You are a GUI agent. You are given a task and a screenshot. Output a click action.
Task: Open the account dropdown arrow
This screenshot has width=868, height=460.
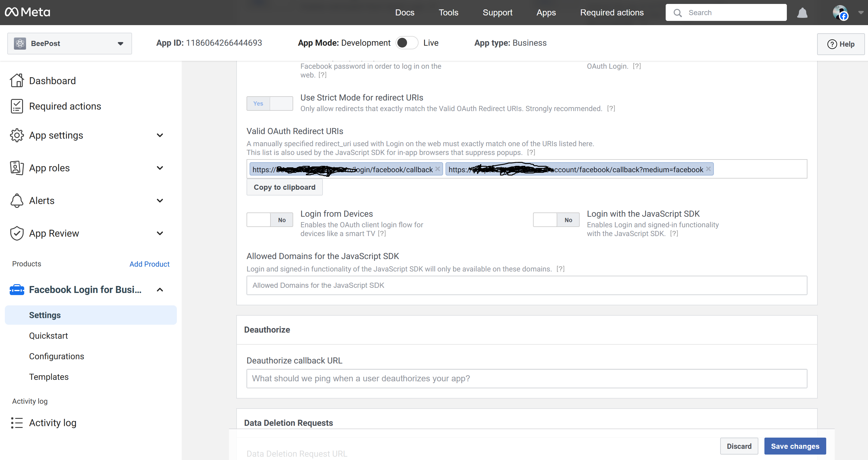pos(861,12)
